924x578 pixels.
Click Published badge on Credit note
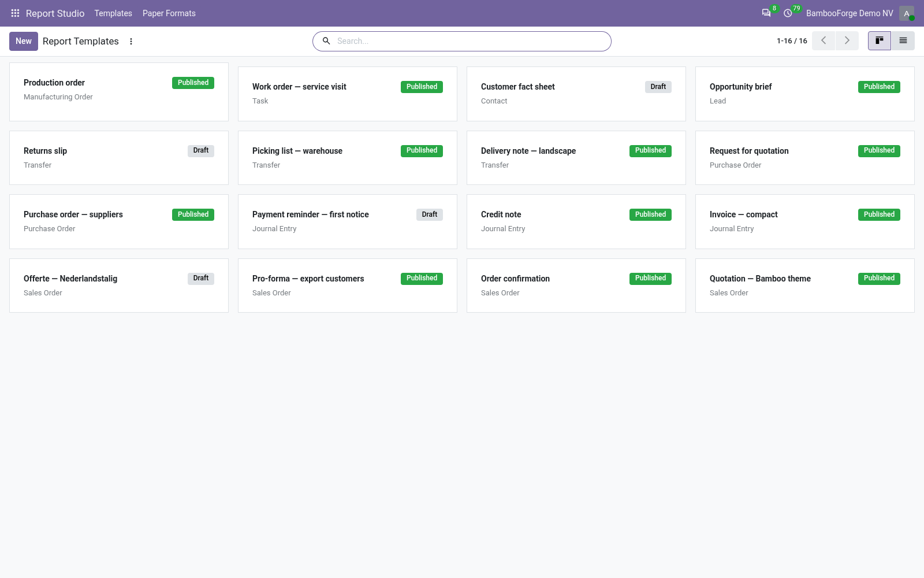[650, 214]
